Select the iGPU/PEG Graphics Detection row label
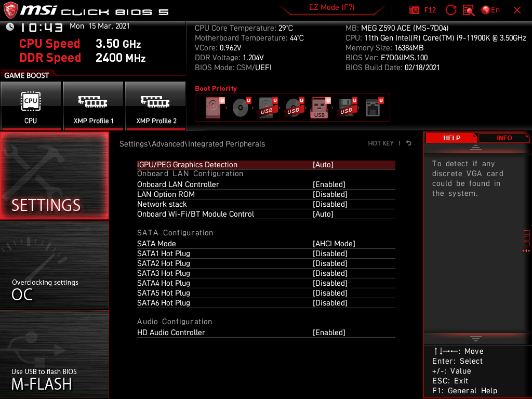 click(187, 165)
